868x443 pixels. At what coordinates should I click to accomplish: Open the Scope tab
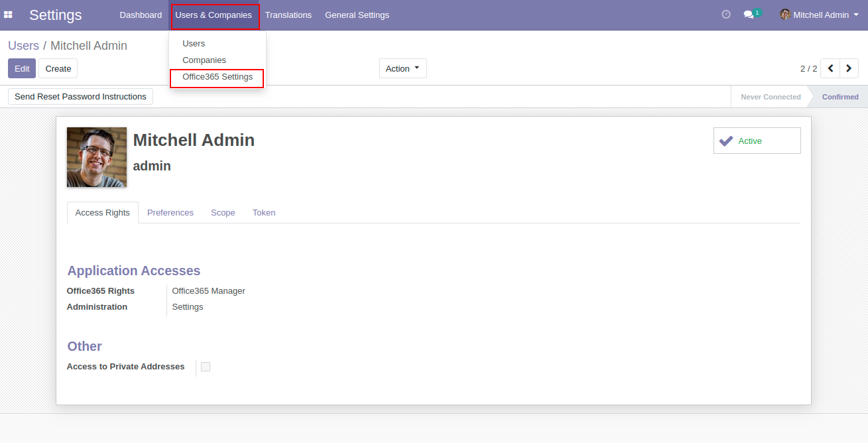(x=223, y=213)
